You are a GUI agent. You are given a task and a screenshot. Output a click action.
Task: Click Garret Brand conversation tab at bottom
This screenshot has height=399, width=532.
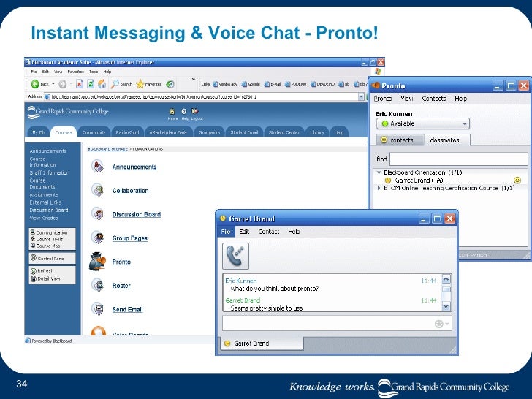coord(262,343)
